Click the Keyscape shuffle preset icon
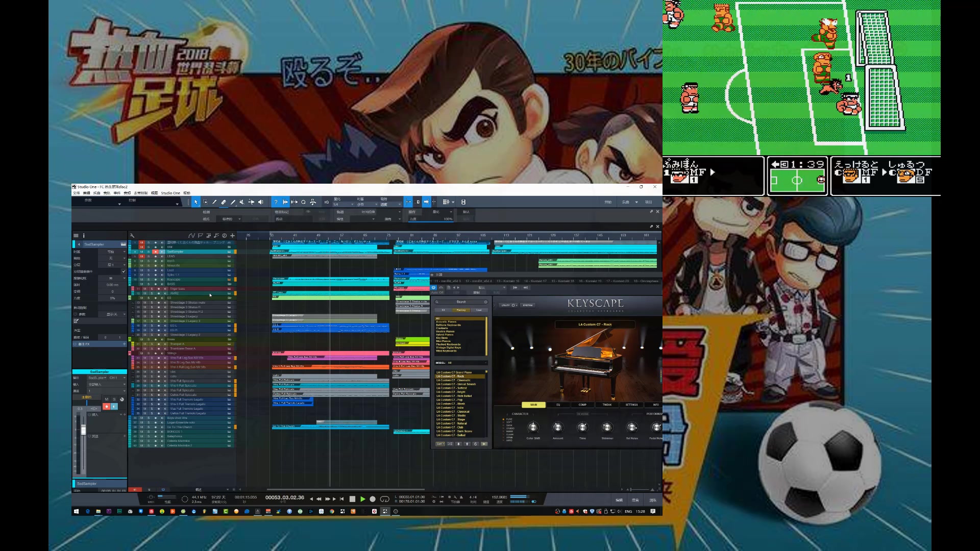This screenshot has width=980, height=551. 450,444
